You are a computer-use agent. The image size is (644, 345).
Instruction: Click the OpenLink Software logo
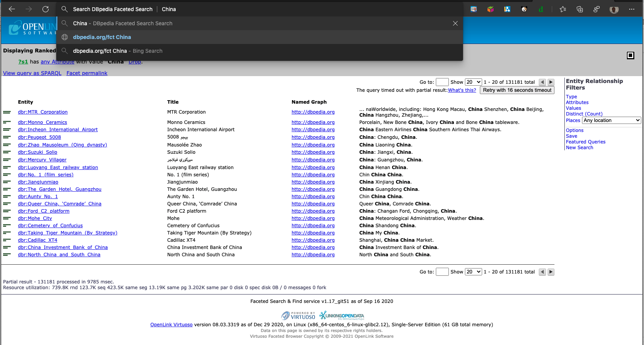coord(33,28)
